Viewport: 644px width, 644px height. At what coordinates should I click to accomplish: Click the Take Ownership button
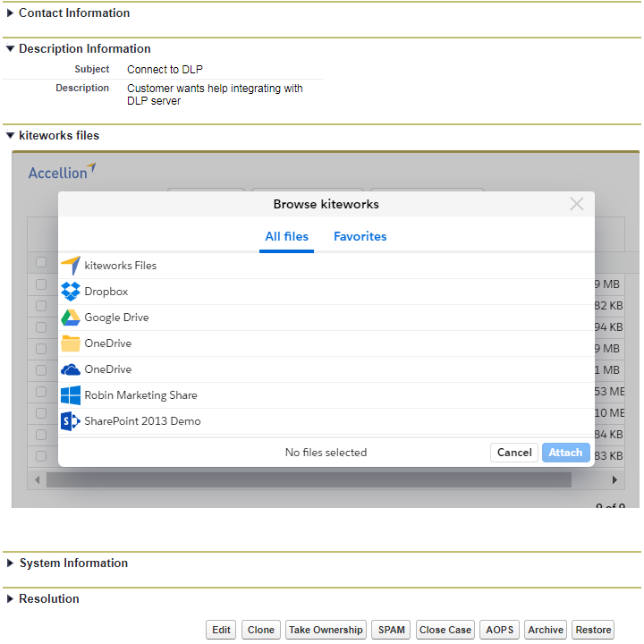(326, 630)
